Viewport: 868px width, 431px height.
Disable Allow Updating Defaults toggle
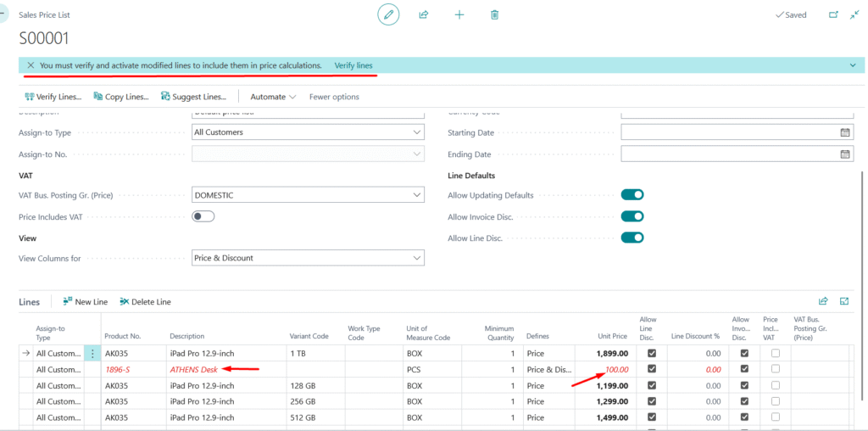[632, 195]
